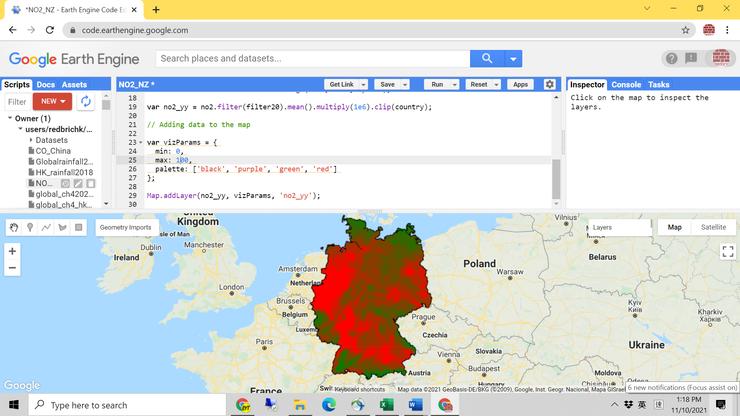Open the Run button dropdown arrow
740x416 pixels.
click(x=455, y=85)
